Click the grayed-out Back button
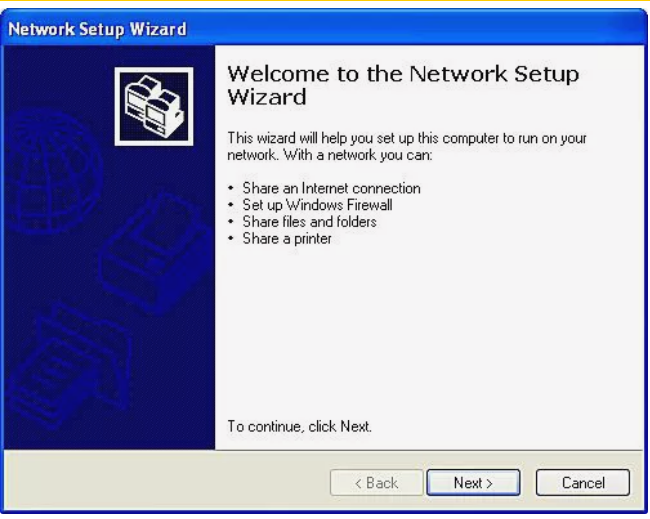The width and height of the screenshot is (650, 519). [x=376, y=483]
